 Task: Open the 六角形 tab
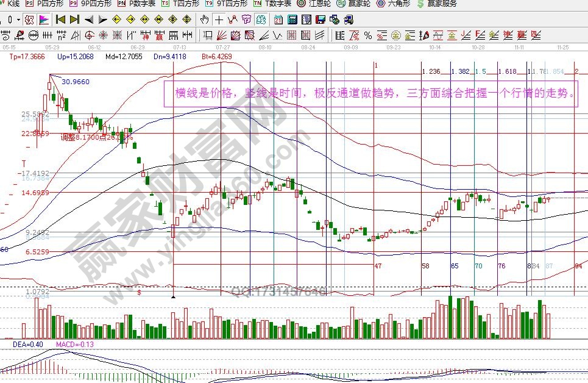click(x=394, y=4)
